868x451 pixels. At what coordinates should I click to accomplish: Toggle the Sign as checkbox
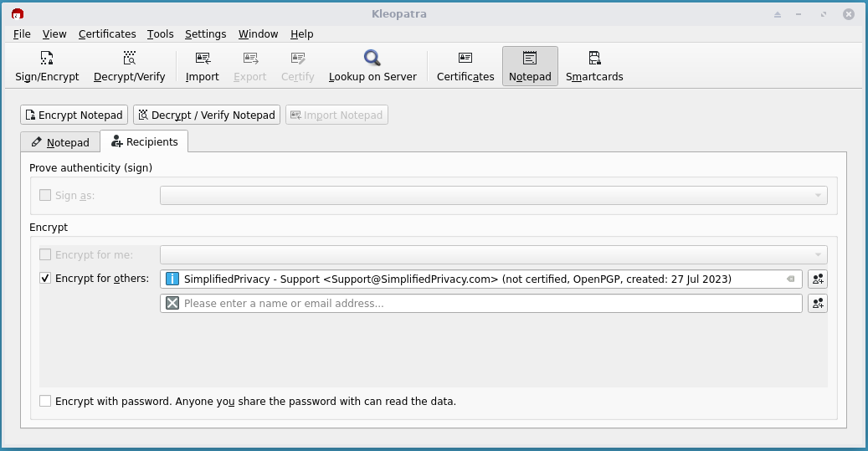pos(45,195)
